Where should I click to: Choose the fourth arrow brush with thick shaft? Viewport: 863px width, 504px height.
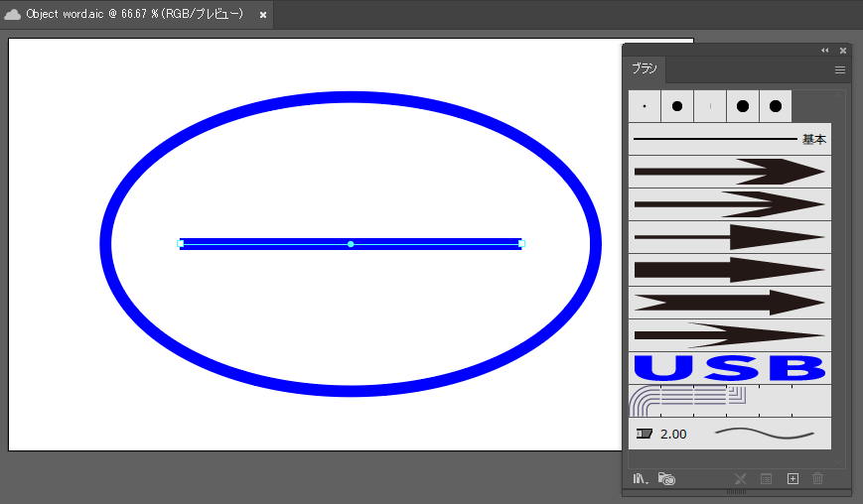point(730,270)
